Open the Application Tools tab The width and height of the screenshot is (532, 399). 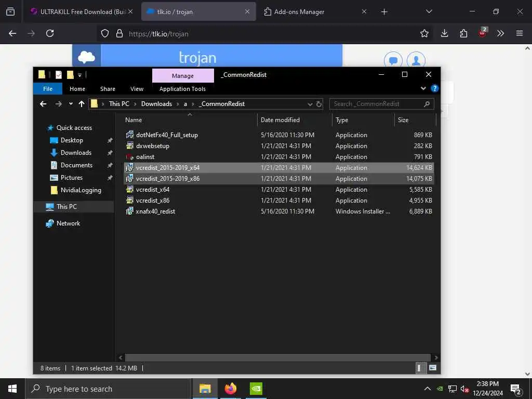coord(182,88)
